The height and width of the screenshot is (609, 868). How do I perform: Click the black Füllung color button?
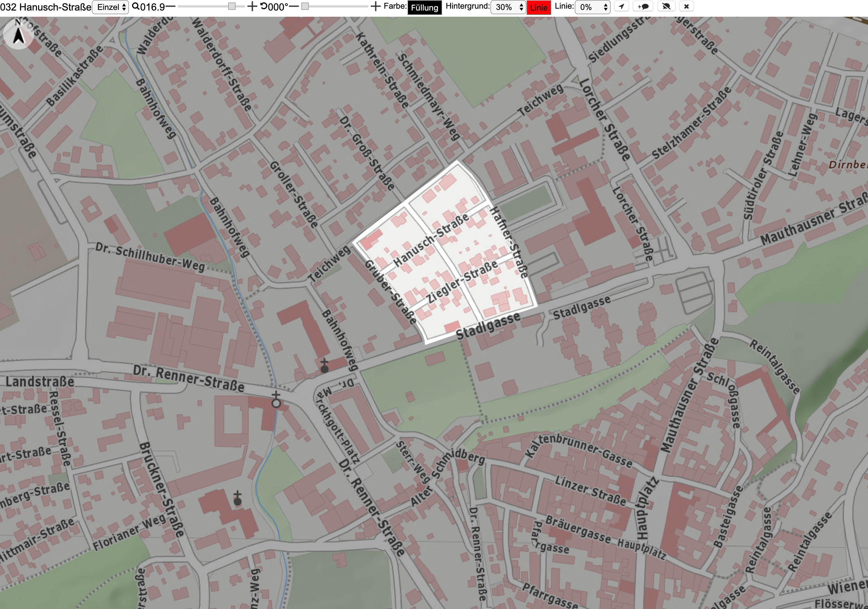tap(424, 7)
